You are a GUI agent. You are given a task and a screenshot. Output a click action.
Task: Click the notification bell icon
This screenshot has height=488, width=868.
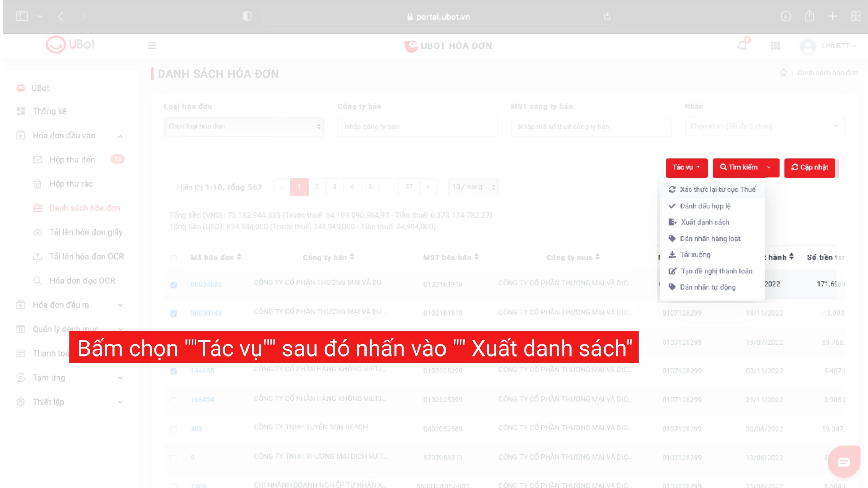[742, 45]
